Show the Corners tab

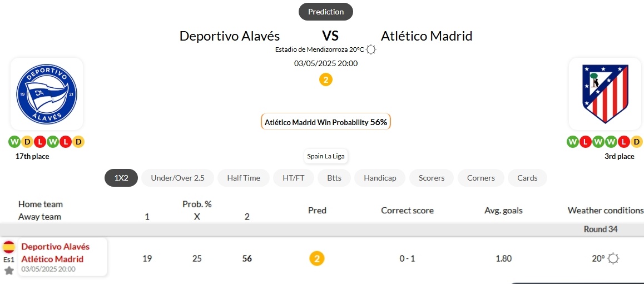pos(481,178)
